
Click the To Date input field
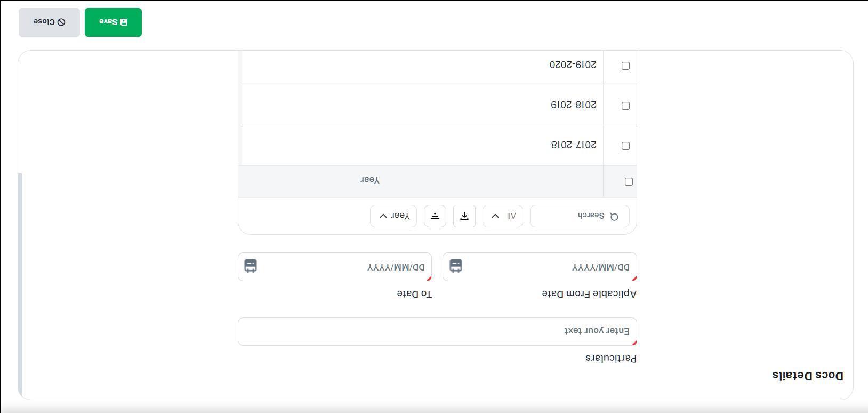335,267
